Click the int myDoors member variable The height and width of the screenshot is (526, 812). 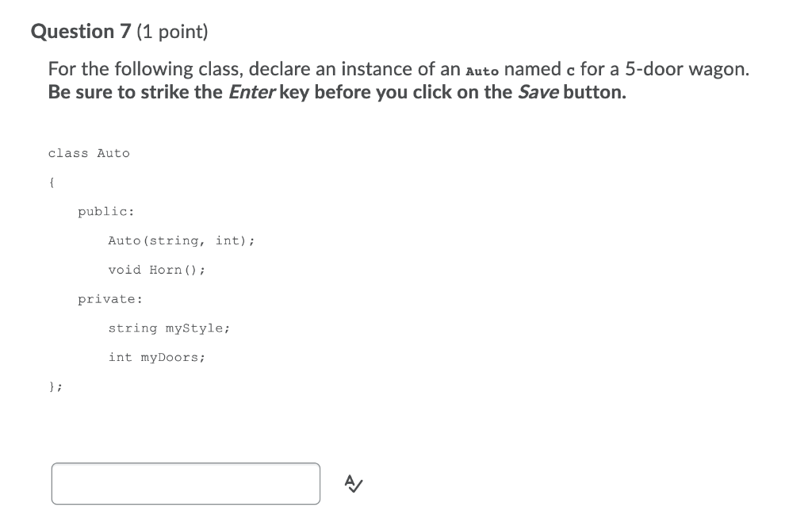[157, 357]
